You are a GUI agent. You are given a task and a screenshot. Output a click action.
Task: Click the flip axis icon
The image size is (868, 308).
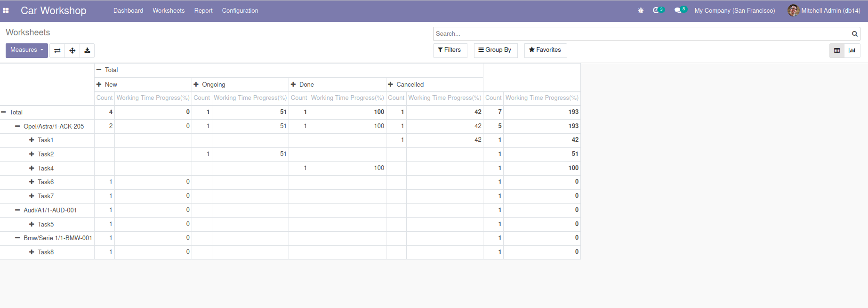tap(57, 50)
